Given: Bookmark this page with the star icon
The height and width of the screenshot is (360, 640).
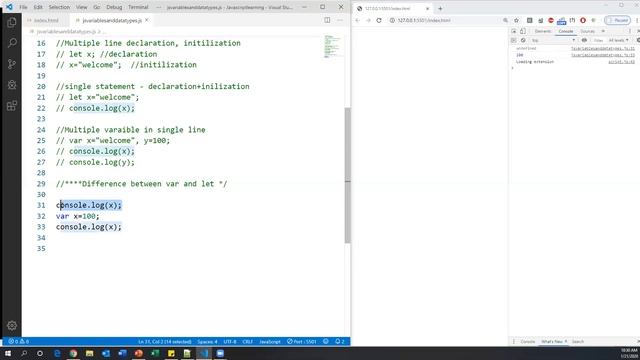Looking at the screenshot, I should (x=516, y=20).
